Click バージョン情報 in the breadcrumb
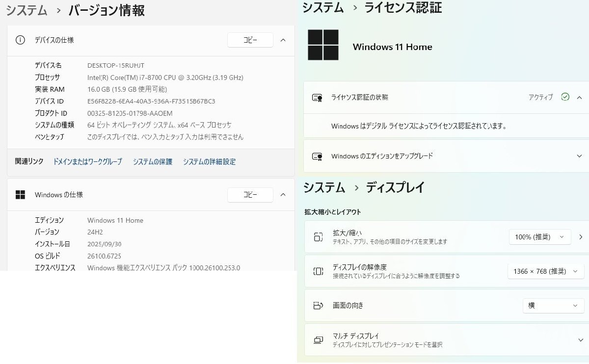Viewport: 589px width, 364px height. click(106, 10)
